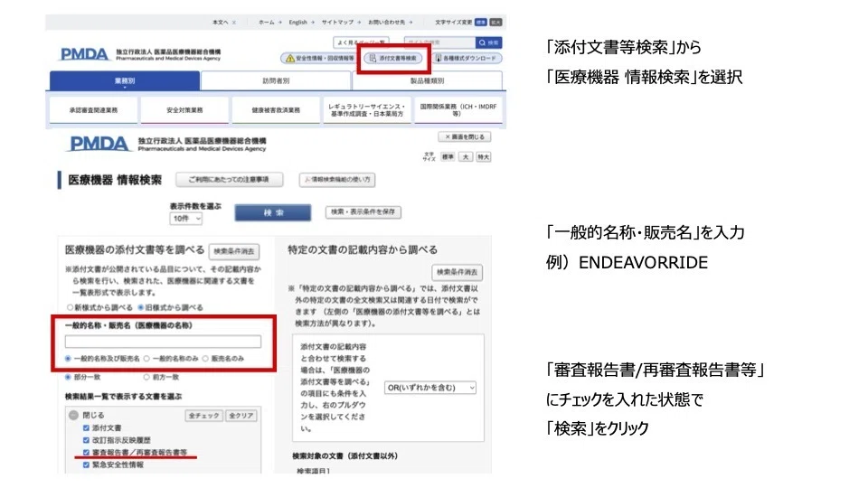Open 情報検索機能の使い方 PDF guide
Image resolution: width=868 pixels, height=488 pixels.
(x=337, y=180)
